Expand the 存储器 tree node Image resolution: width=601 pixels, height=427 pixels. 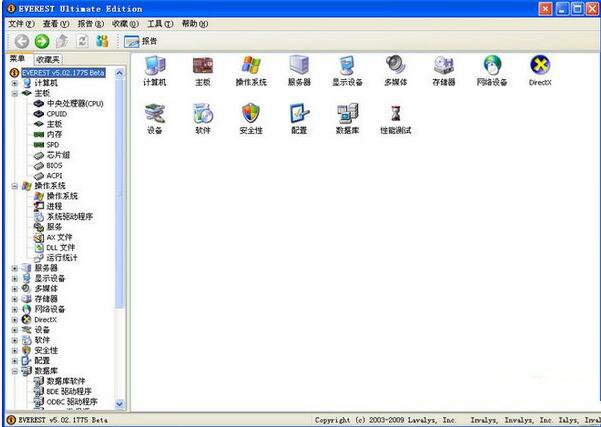[x=15, y=299]
